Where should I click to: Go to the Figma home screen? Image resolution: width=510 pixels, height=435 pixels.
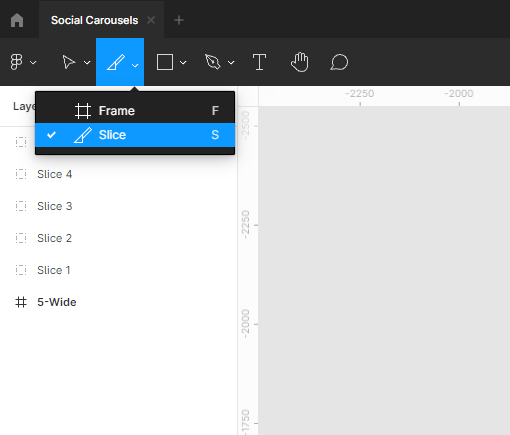click(17, 20)
